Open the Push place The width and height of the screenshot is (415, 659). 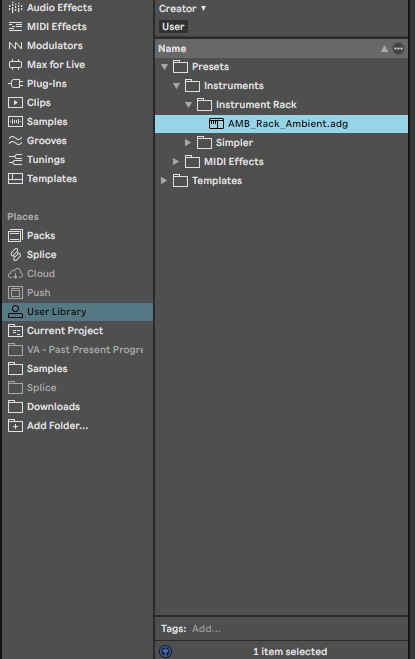pyautogui.click(x=39, y=293)
